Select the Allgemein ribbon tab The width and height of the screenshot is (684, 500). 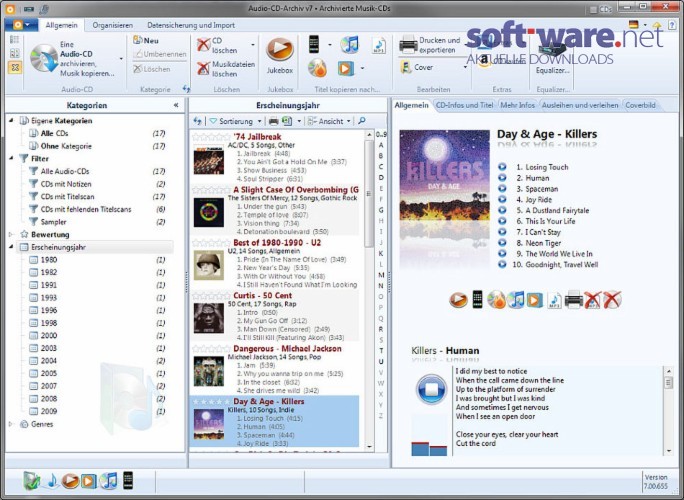click(61, 25)
